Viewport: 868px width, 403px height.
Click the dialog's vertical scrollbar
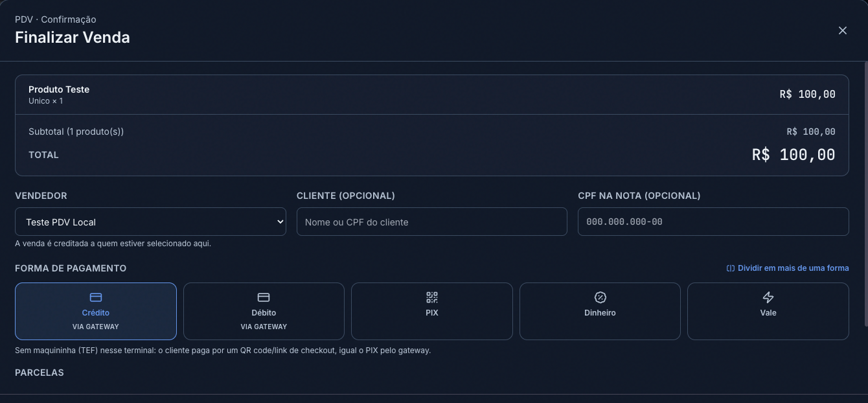(x=866, y=194)
